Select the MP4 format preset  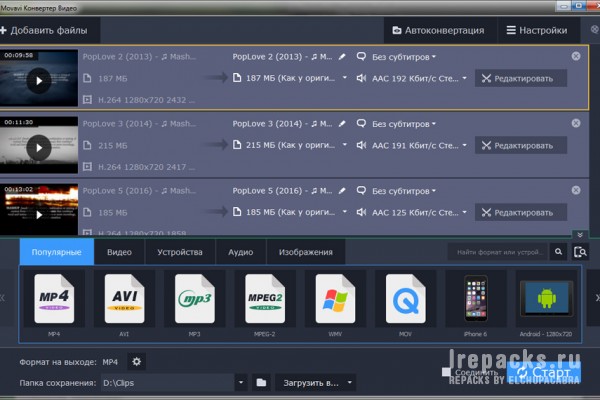[x=54, y=304]
